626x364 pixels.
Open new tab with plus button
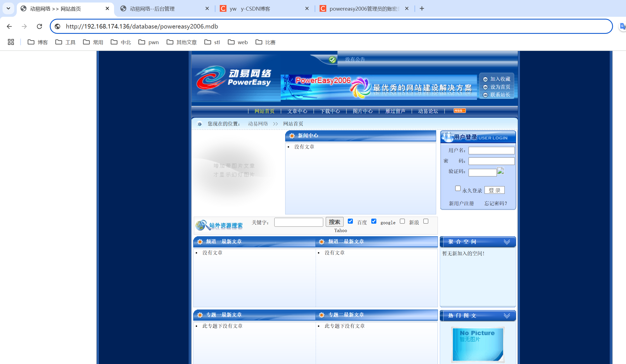point(422,8)
